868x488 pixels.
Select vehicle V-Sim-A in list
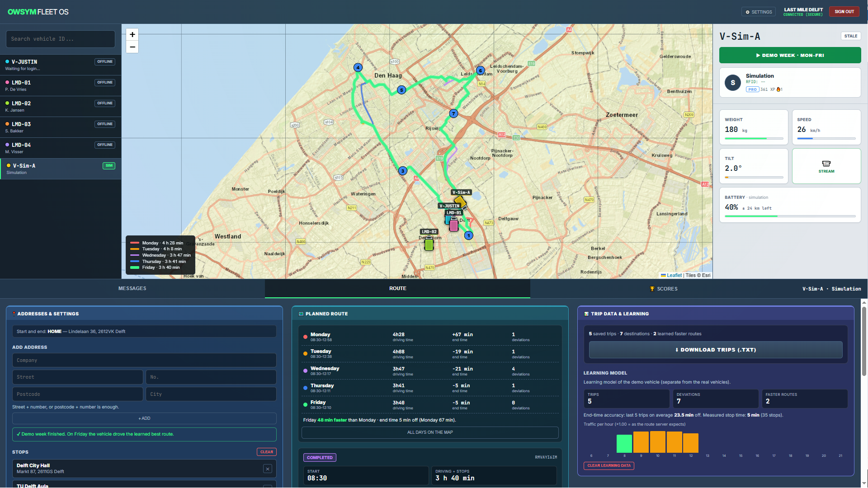point(61,169)
